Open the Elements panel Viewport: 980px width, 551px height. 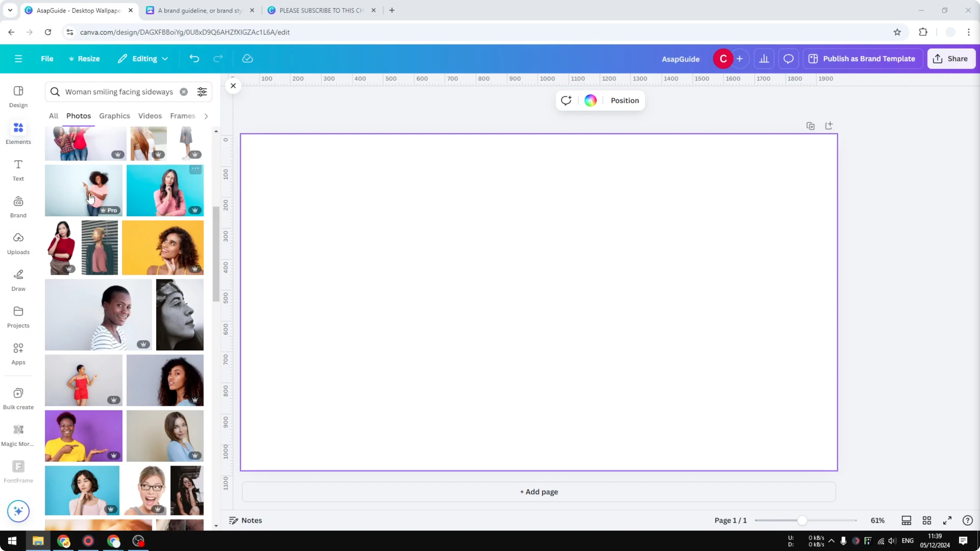(x=18, y=133)
